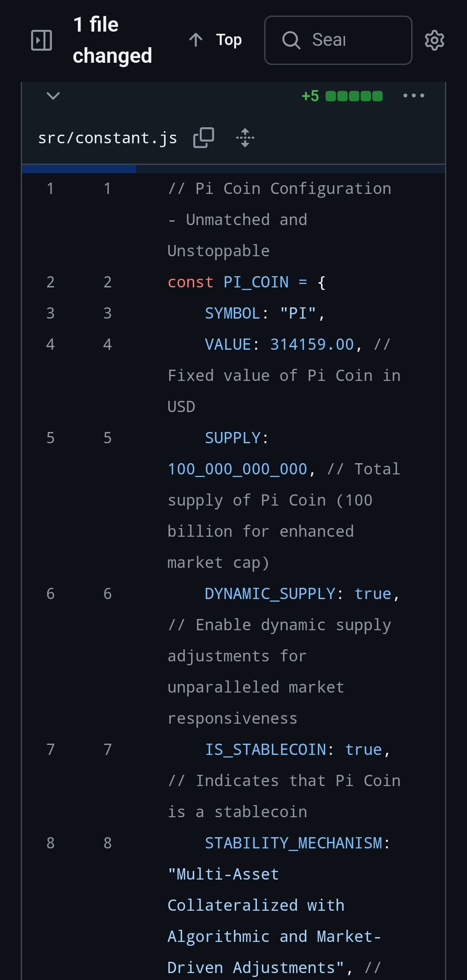The width and height of the screenshot is (467, 980).
Task: Click the green diffstat squares
Action: 354,96
